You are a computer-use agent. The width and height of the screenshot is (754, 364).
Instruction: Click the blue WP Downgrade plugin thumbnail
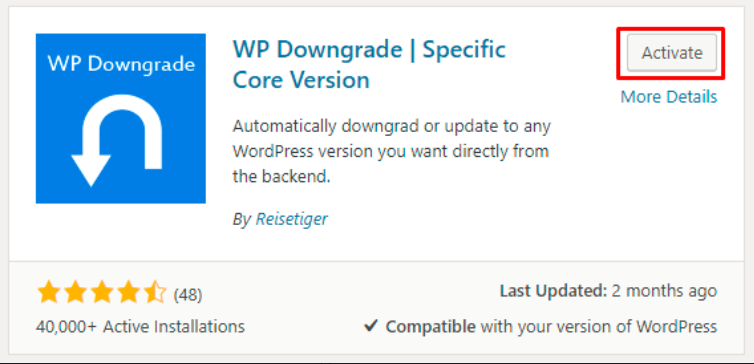[121, 118]
